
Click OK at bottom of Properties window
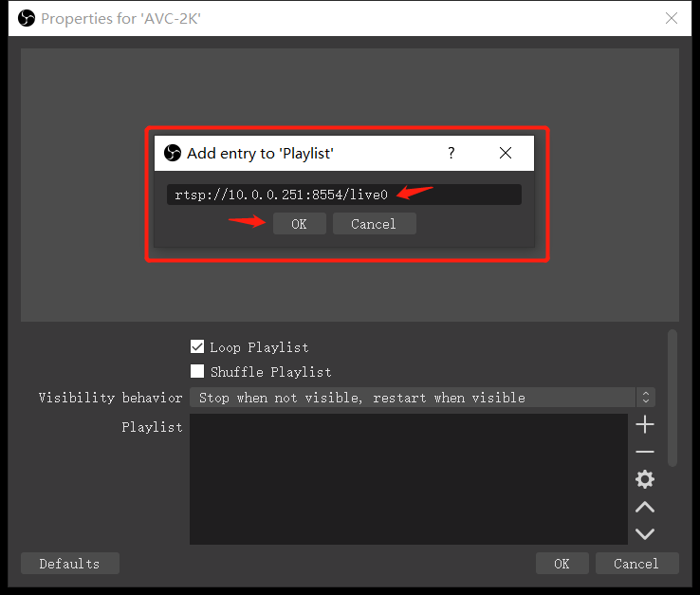pos(562,564)
